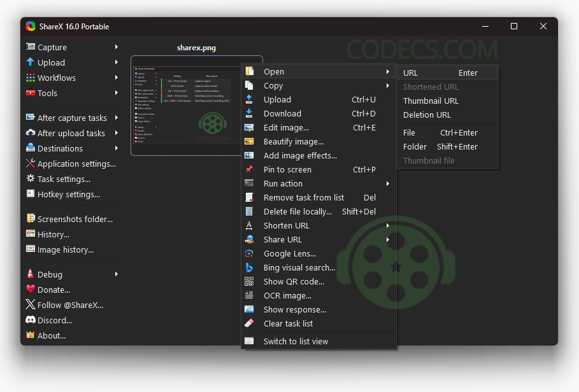This screenshot has height=392, width=579.
Task: Expand the Run action submenu arrow
Action: tap(388, 184)
